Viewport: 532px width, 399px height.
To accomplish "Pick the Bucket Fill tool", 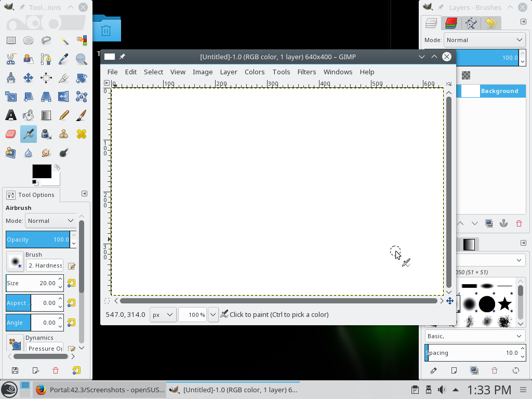I will point(29,115).
